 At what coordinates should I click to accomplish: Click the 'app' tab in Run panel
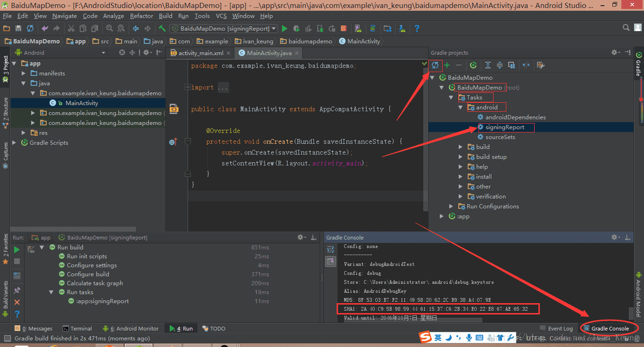tap(41, 238)
